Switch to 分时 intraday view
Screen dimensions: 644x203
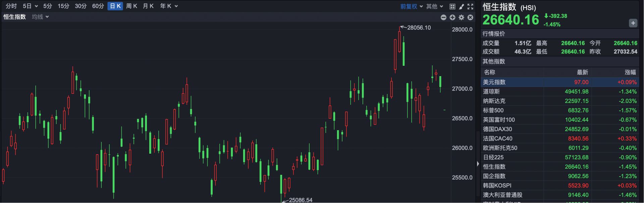pyautogui.click(x=11, y=6)
